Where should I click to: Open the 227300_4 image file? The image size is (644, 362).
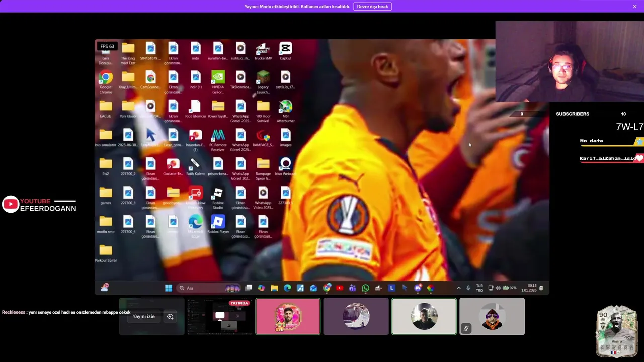128,224
